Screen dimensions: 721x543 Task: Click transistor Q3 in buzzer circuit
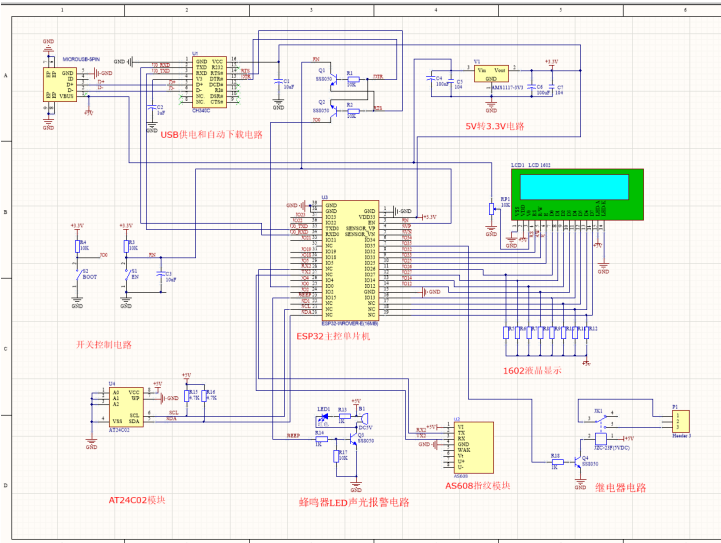(x=354, y=440)
